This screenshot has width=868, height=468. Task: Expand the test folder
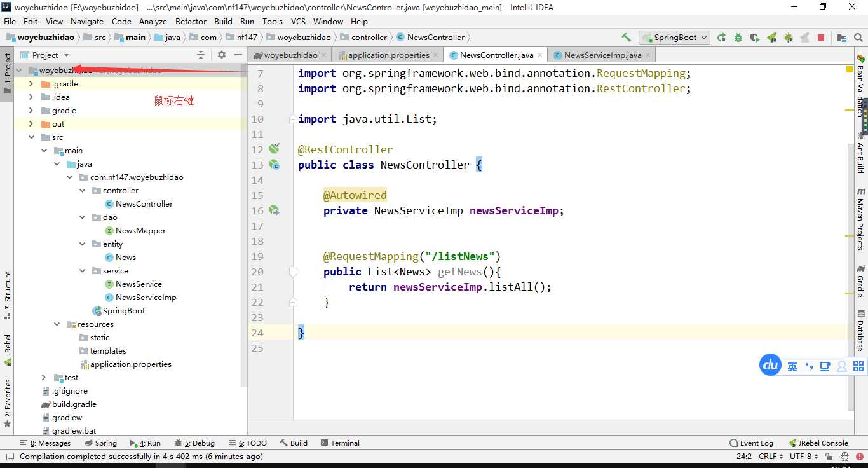44,378
